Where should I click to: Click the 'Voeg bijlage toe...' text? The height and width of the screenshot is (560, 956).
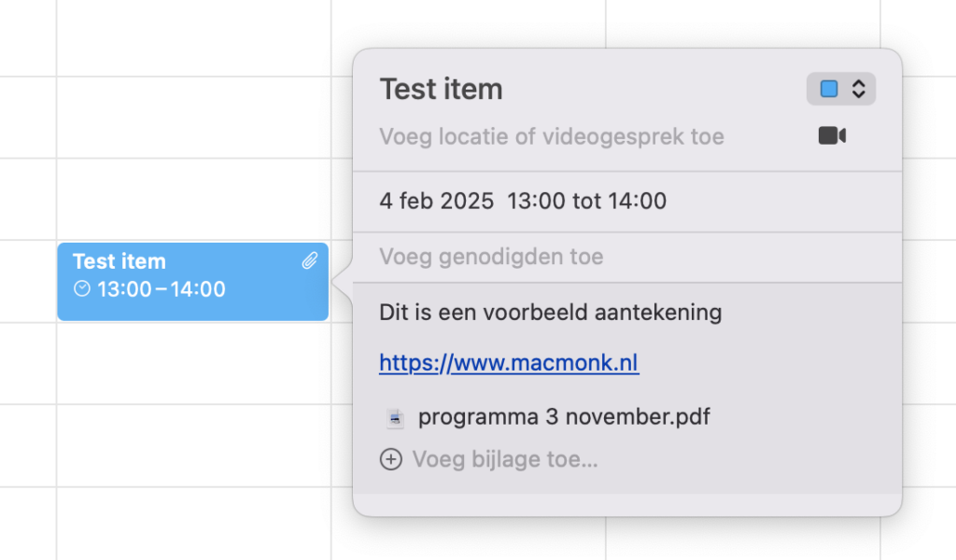point(504,459)
